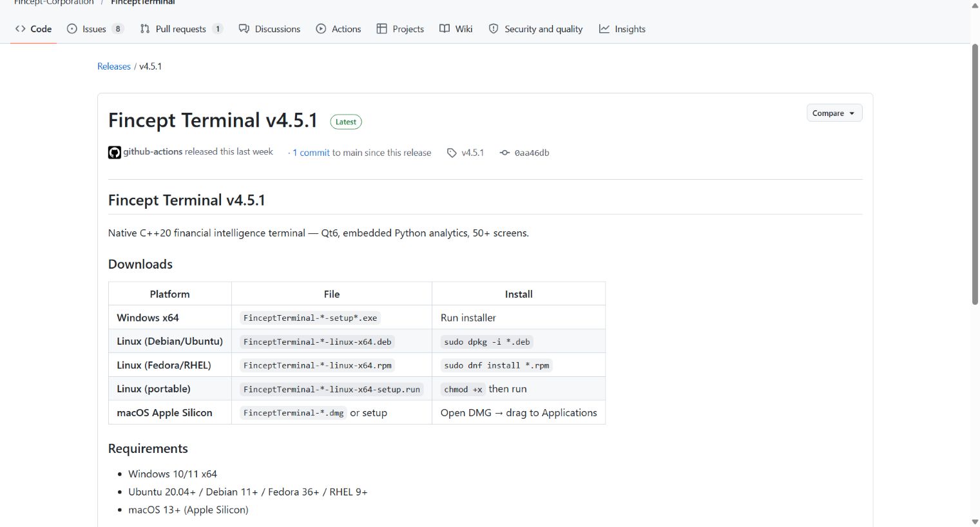This screenshot has height=527, width=980.
Task: Click the tag icon beside v4.5.1
Action: [x=452, y=153]
